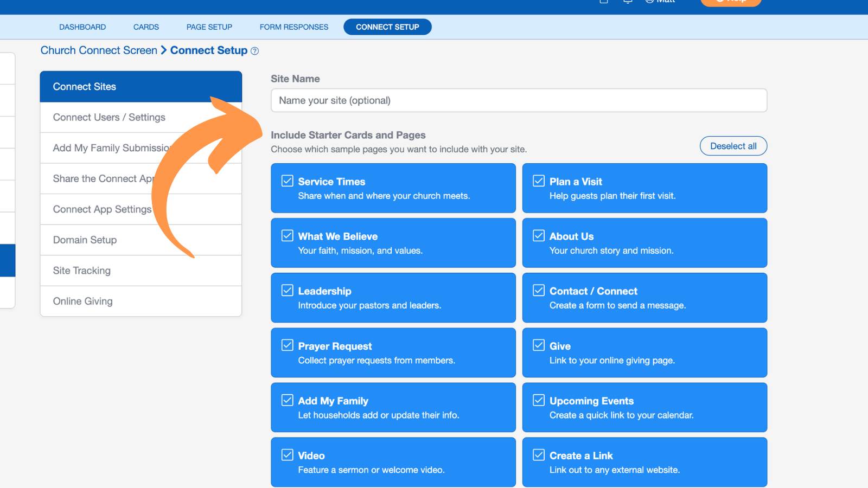Toggle the Create a Link checkbox
868x488 pixels.
[x=539, y=455]
